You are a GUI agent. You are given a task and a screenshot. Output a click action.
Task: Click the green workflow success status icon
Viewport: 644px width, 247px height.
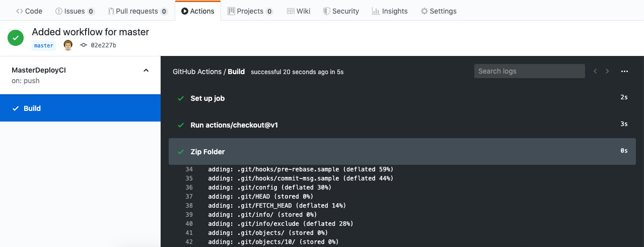pyautogui.click(x=16, y=38)
